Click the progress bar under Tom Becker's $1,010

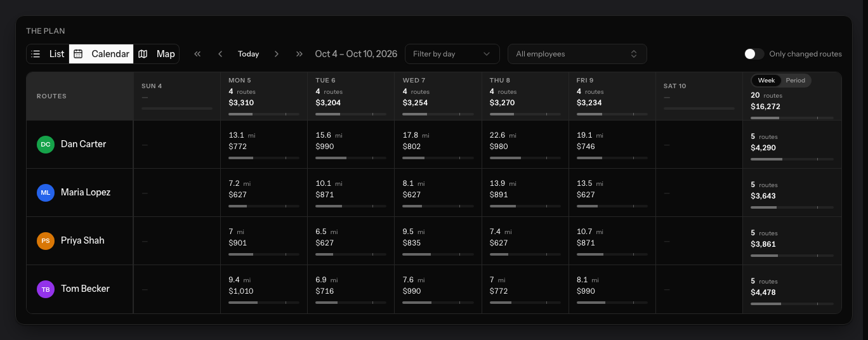(264, 303)
